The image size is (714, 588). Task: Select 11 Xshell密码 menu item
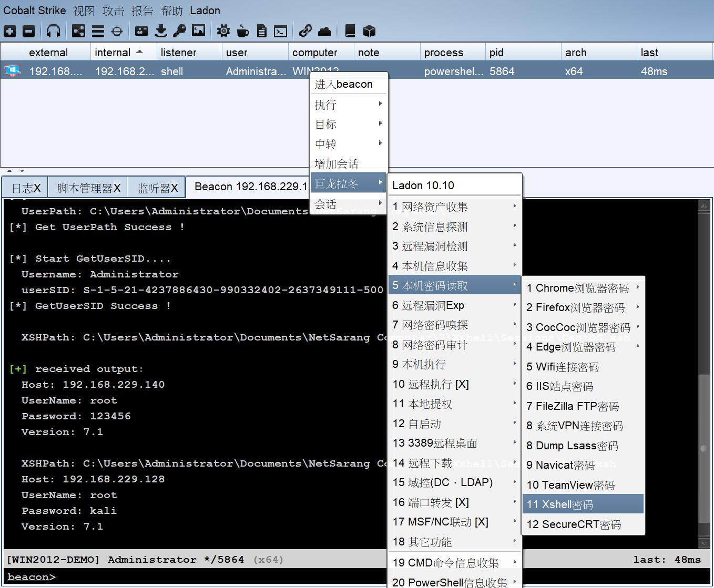coord(583,504)
